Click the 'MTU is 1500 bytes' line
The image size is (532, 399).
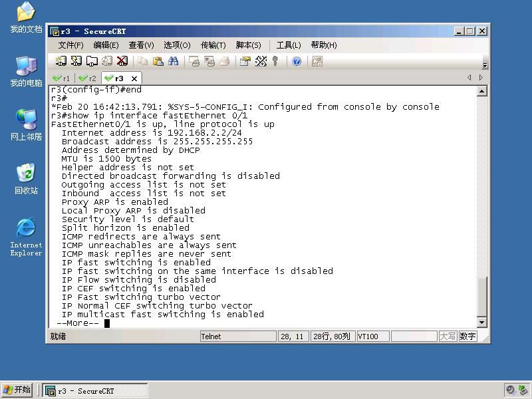point(106,158)
